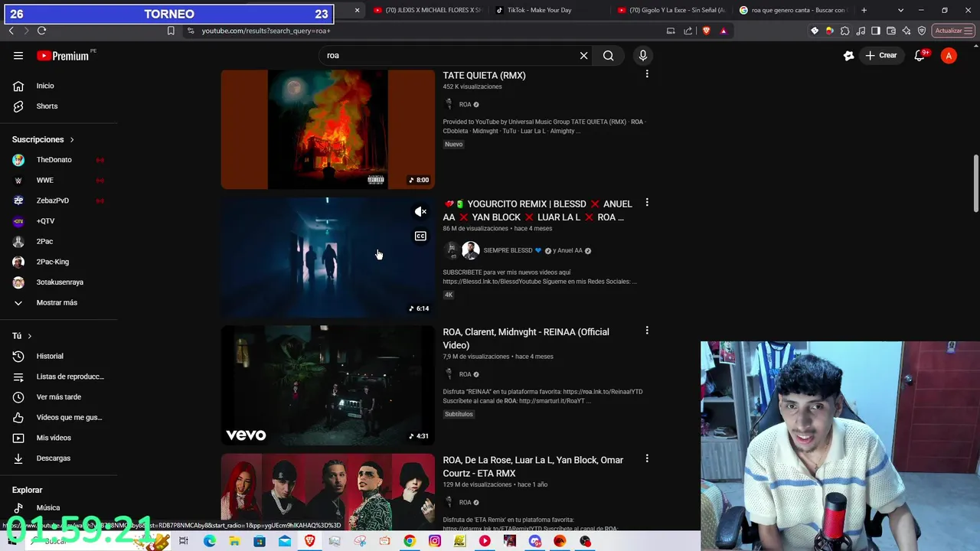Open the Crear upload menu
The height and width of the screenshot is (551, 980).
coord(880,55)
